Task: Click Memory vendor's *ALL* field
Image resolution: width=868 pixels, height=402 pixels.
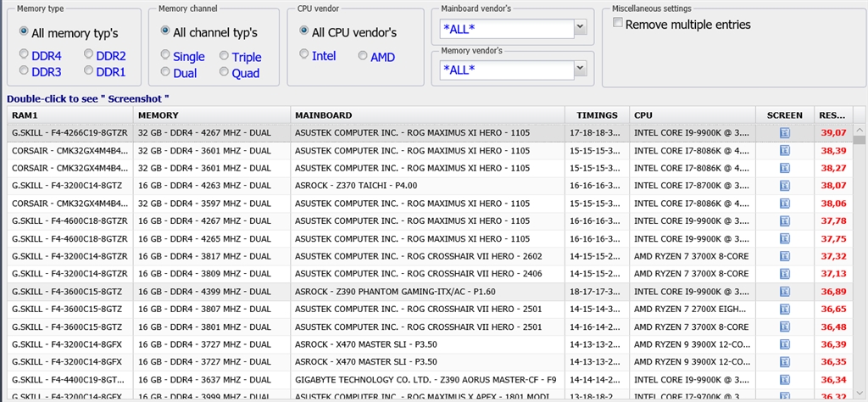Action: 507,70
